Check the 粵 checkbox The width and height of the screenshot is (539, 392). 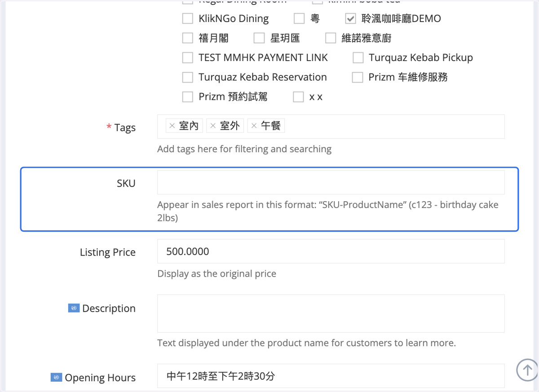click(x=299, y=19)
